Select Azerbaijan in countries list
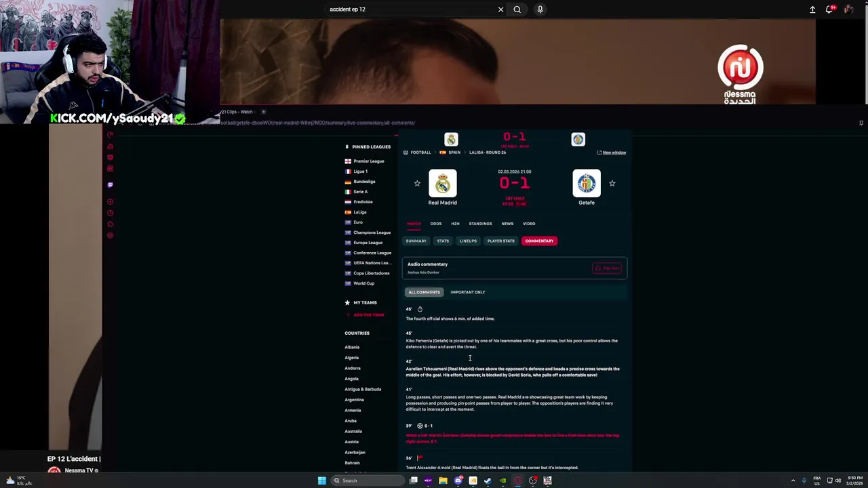868x488 pixels. point(355,452)
